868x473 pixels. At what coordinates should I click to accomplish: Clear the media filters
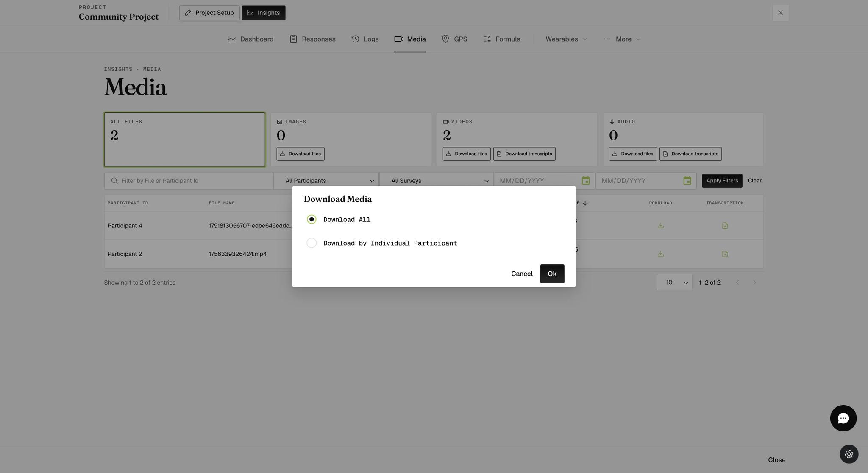point(754,181)
